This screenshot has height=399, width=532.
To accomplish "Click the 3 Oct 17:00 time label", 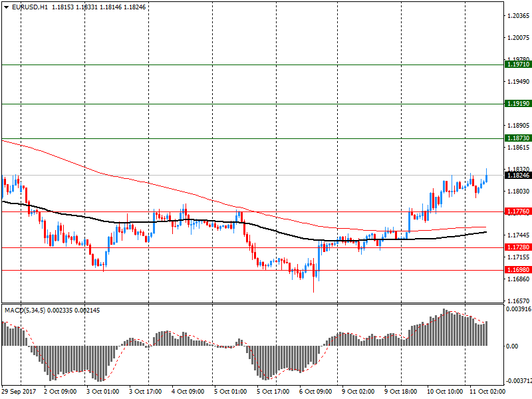I will [146, 392].
